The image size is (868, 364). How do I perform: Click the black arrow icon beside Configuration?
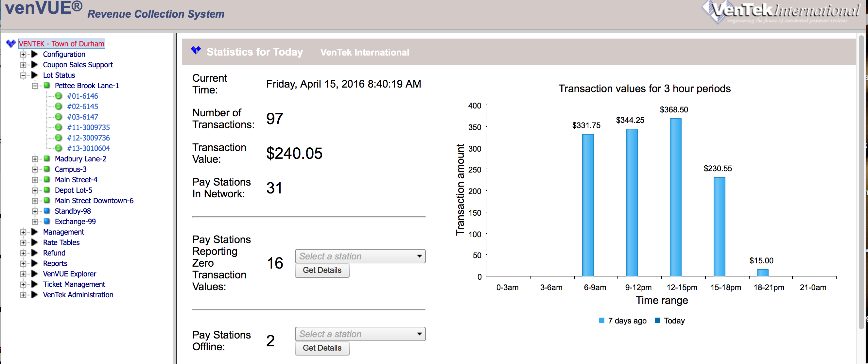[34, 54]
